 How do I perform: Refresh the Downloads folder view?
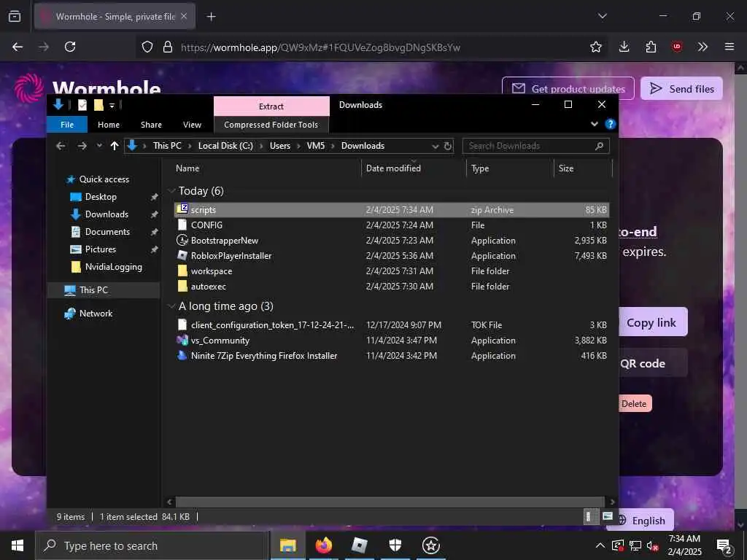coord(448,146)
